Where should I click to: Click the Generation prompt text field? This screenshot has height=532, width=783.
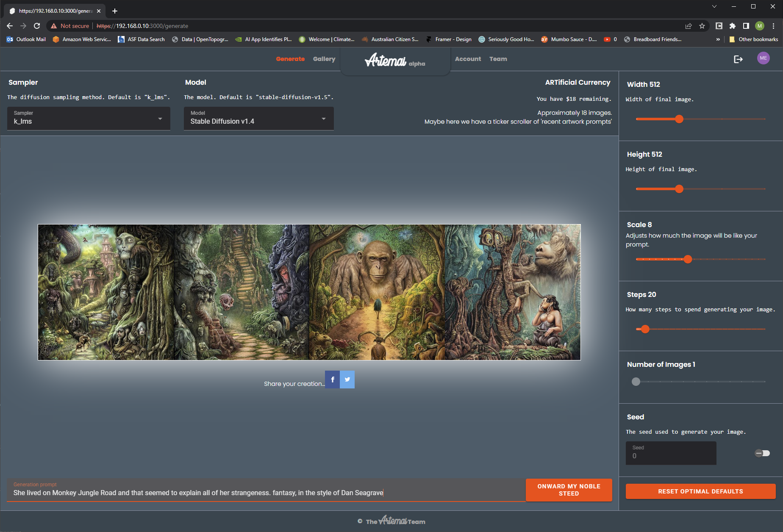[266, 490]
